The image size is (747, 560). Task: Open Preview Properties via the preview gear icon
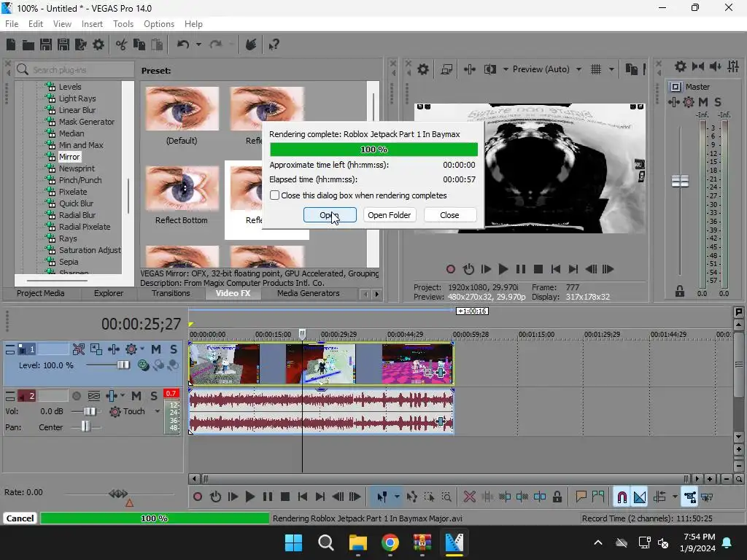pyautogui.click(x=423, y=69)
